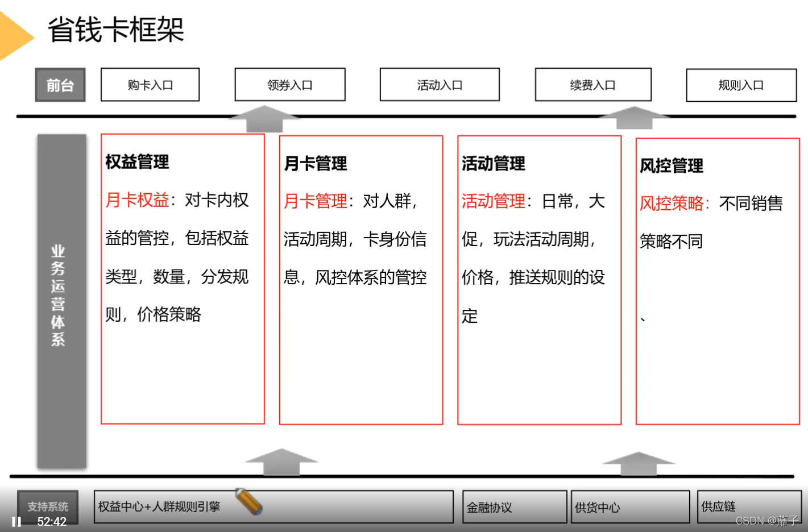
Task: Click the text 活动周期，卡身份信
Action: coord(355,239)
